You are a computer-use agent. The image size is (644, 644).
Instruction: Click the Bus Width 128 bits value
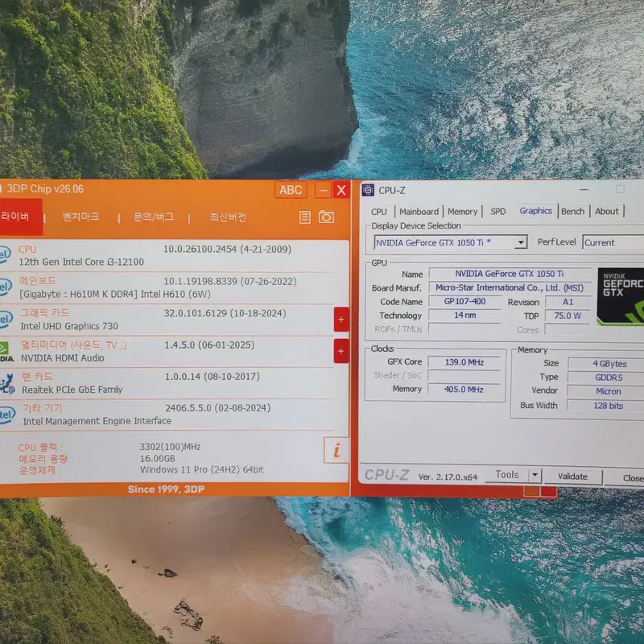coord(606,406)
